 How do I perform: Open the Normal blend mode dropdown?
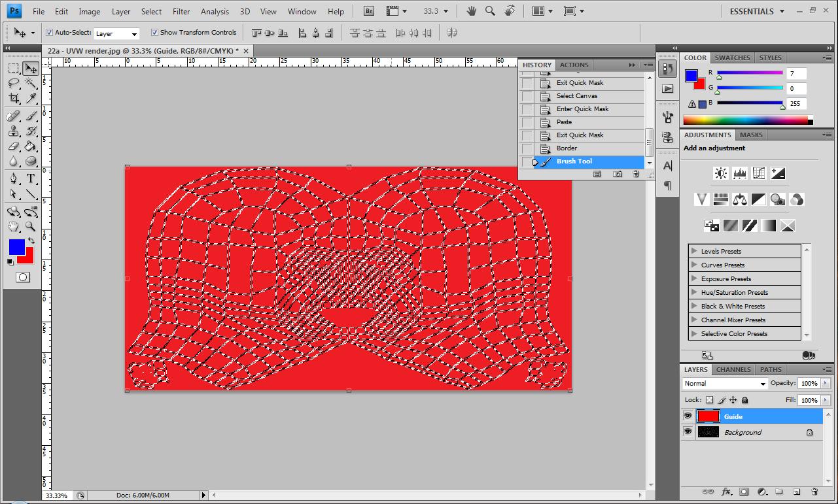pos(725,384)
